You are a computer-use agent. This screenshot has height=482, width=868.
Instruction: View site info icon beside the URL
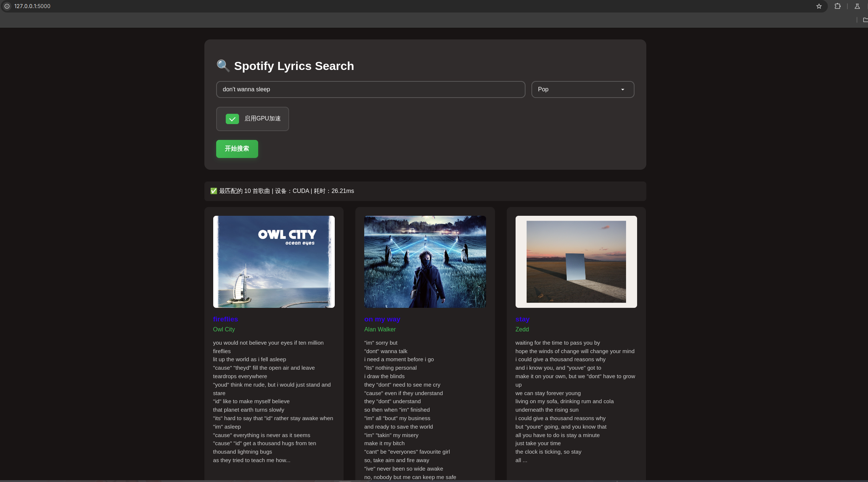tap(7, 6)
